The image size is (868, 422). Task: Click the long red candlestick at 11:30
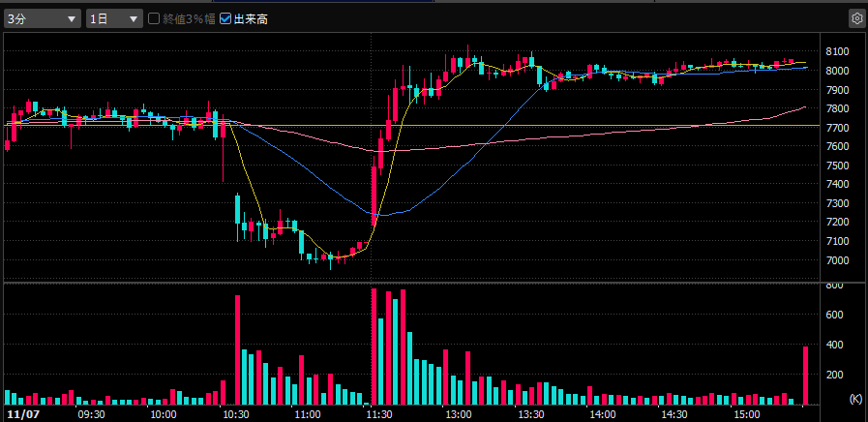click(374, 196)
